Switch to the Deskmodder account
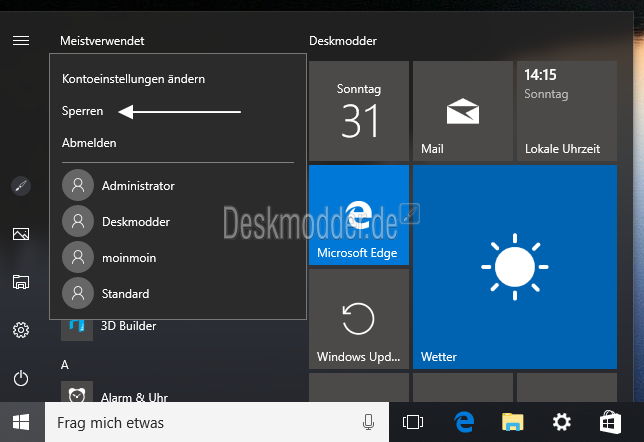The width and height of the screenshot is (644, 442). 178,222
